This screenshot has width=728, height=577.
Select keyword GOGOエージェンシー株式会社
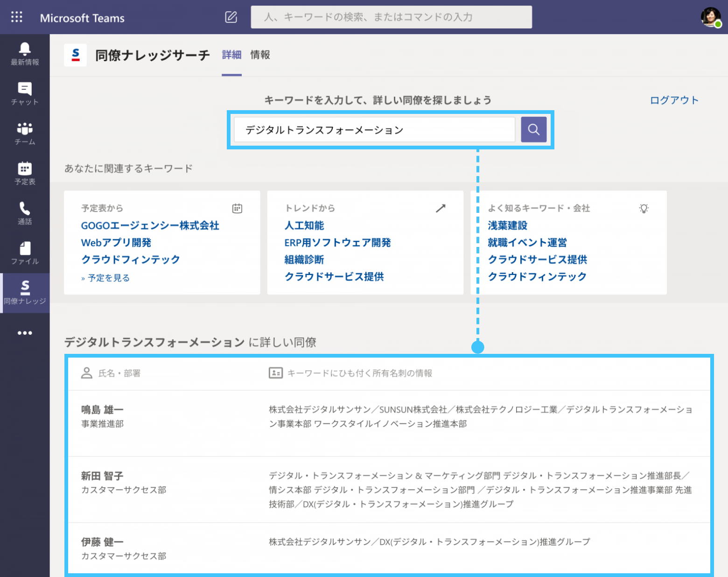[x=150, y=225]
